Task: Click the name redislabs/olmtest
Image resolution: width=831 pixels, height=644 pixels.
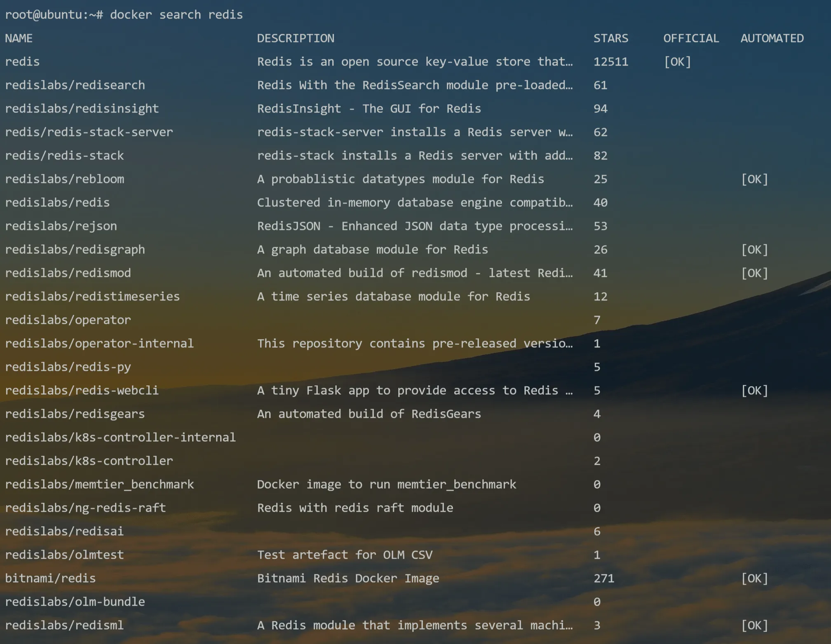Action: point(65,555)
